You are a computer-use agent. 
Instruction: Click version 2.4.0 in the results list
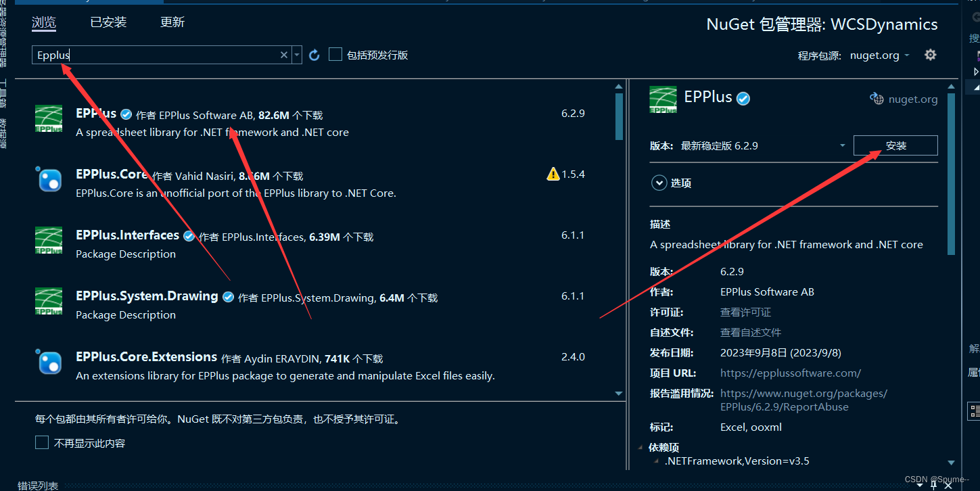click(x=573, y=357)
